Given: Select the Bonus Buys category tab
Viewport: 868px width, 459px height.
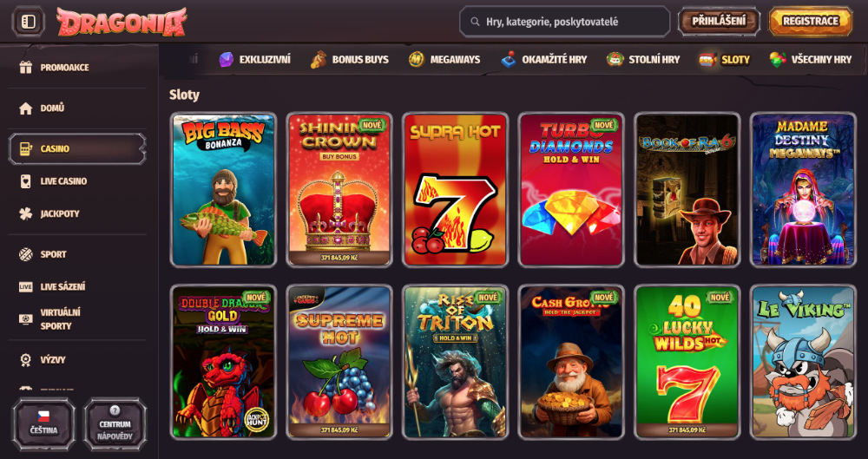Looking at the screenshot, I should click(349, 59).
